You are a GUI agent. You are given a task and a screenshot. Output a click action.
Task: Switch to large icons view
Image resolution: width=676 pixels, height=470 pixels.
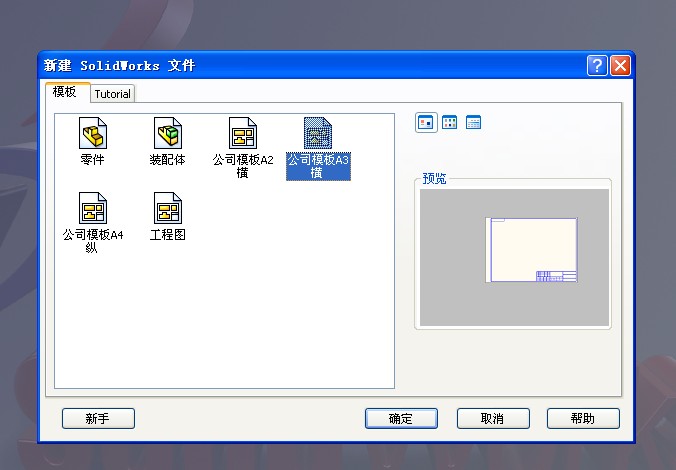426,122
